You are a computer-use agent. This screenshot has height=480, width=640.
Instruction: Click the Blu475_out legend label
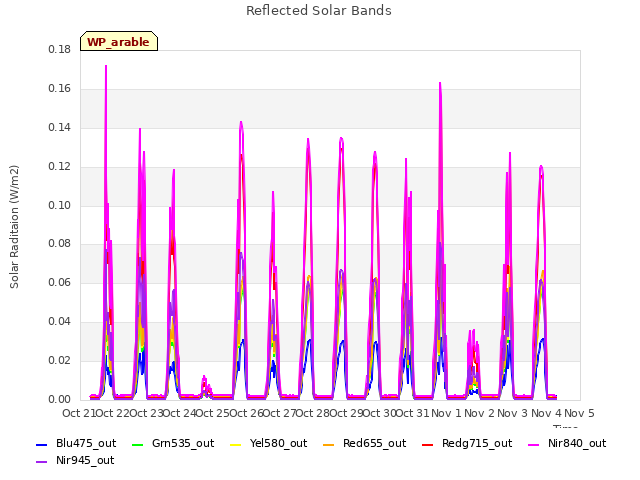coord(86,444)
